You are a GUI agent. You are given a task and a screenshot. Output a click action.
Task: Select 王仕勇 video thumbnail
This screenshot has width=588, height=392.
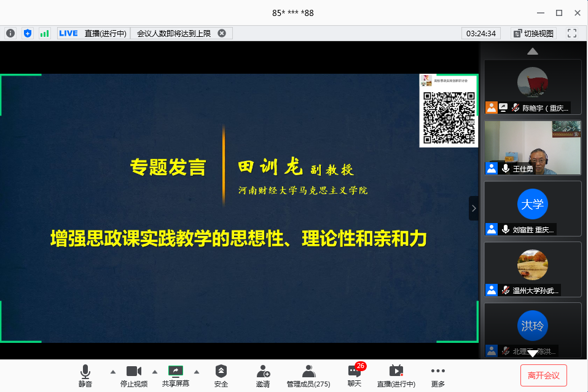point(533,147)
